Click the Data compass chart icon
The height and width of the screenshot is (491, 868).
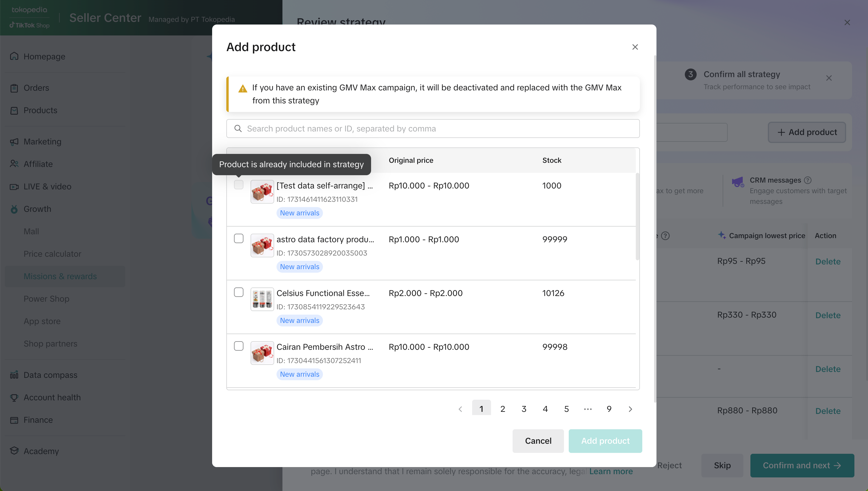[x=14, y=375]
